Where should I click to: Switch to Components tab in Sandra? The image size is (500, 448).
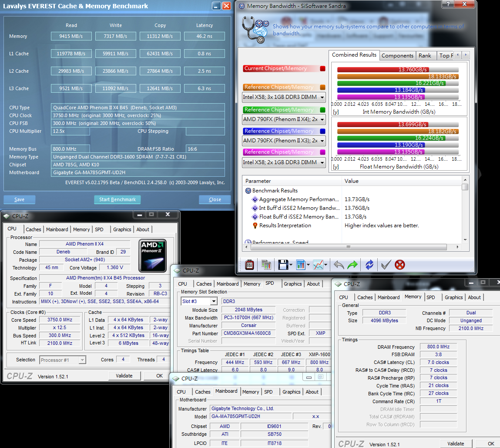click(397, 56)
